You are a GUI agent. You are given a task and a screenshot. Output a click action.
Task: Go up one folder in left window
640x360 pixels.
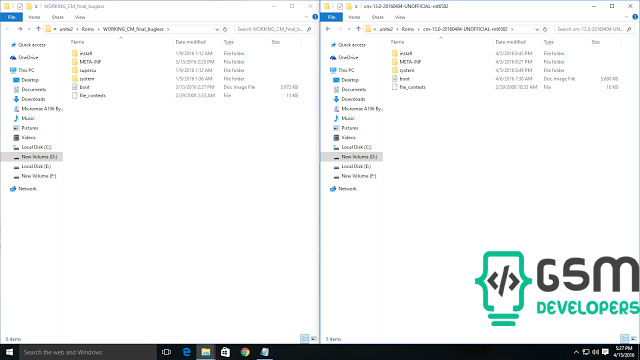(38, 29)
